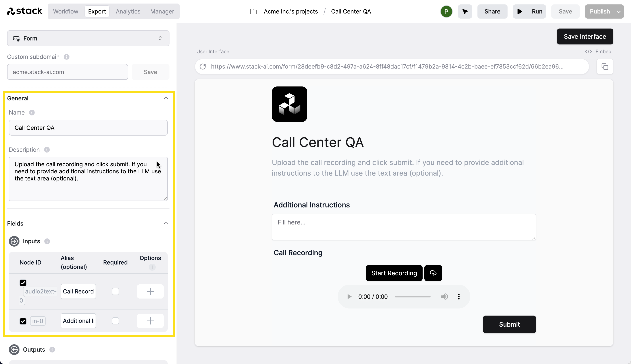The image size is (631, 364).
Task: Click the form type dropdown icon
Action: (x=160, y=38)
